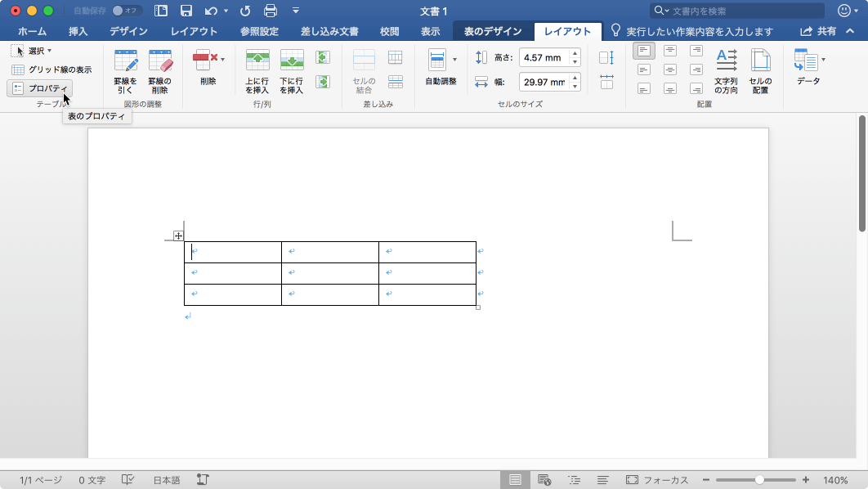Open Text Direction (文字列の方向)
The image size is (868, 489).
coord(727,71)
